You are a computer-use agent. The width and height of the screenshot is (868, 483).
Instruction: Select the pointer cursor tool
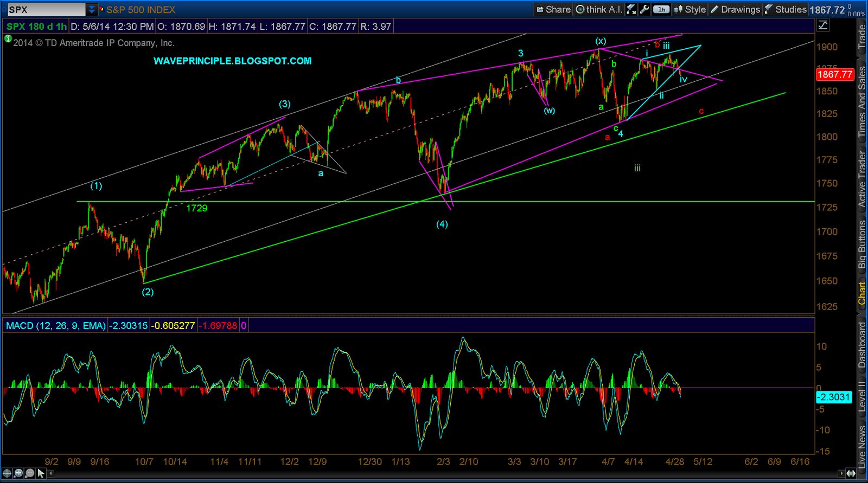click(41, 473)
